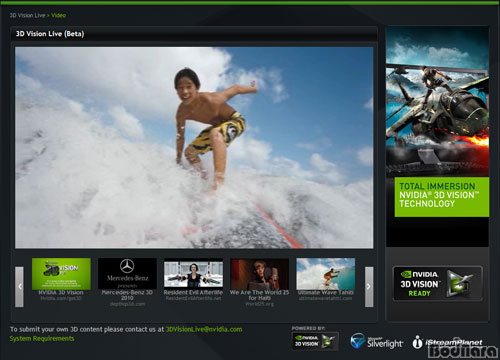The width and height of the screenshot is (500, 360).
Task: Open the helicopter game advertisement image
Action: [437, 102]
